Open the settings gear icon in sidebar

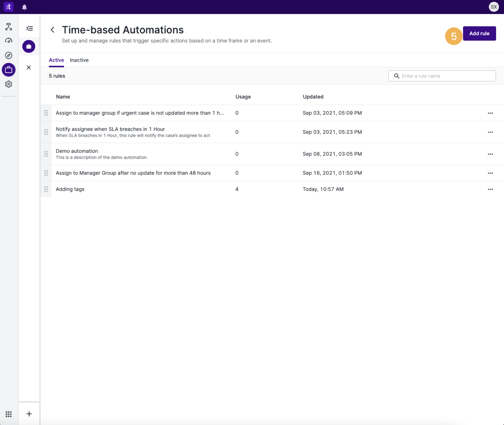click(x=9, y=84)
